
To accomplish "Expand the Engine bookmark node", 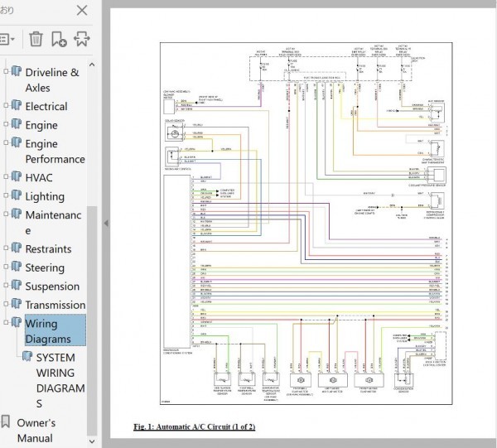I will pyautogui.click(x=6, y=124).
